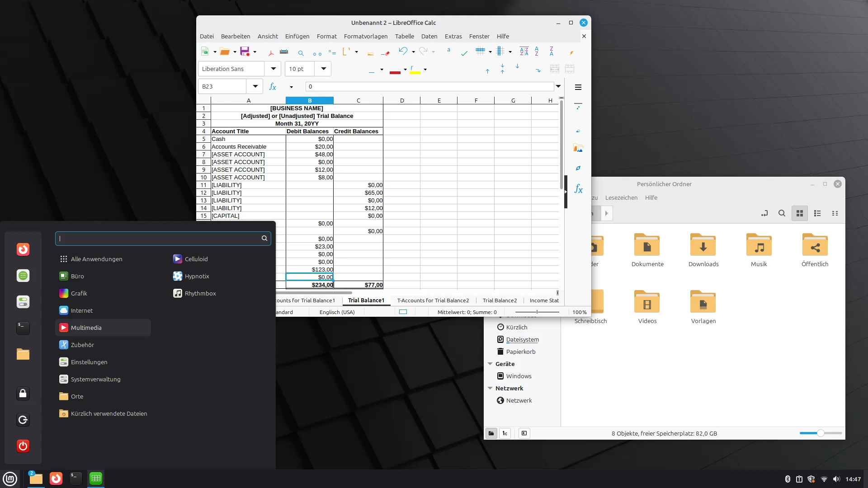Click the Sort descending Z-A icon
The width and height of the screenshot is (868, 488).
tap(552, 52)
